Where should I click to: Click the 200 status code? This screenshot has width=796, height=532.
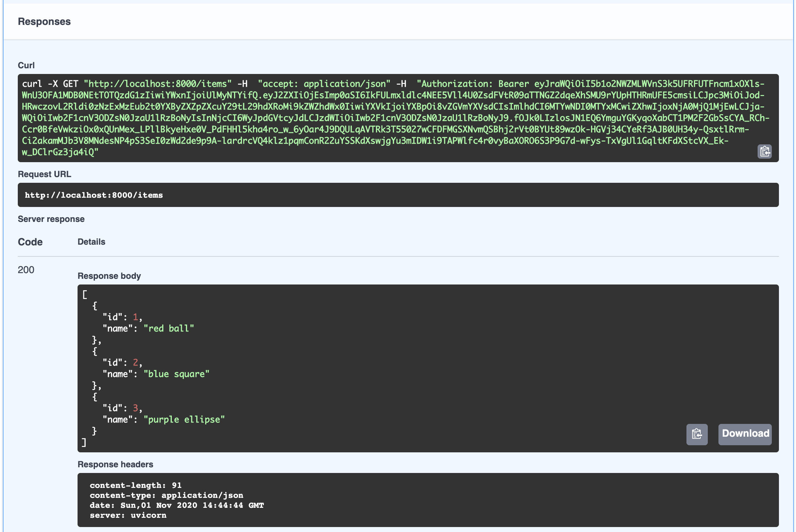pyautogui.click(x=26, y=270)
